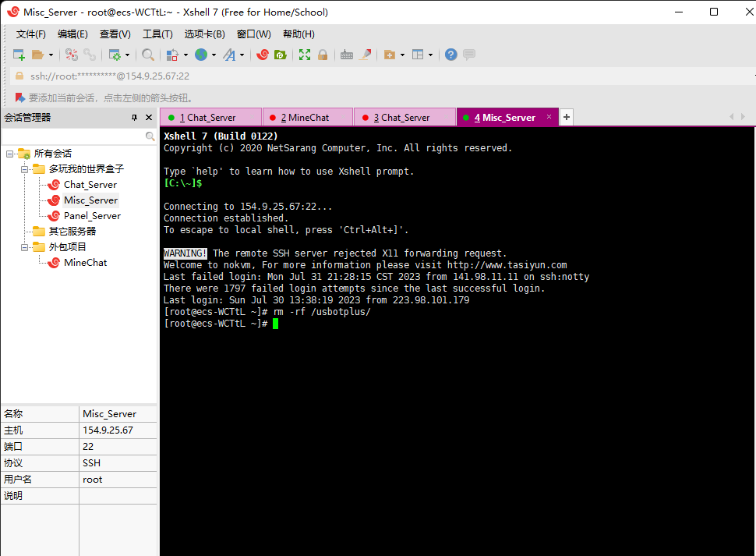Click the New Session toolbar icon
This screenshot has height=556, width=756.
(19, 55)
